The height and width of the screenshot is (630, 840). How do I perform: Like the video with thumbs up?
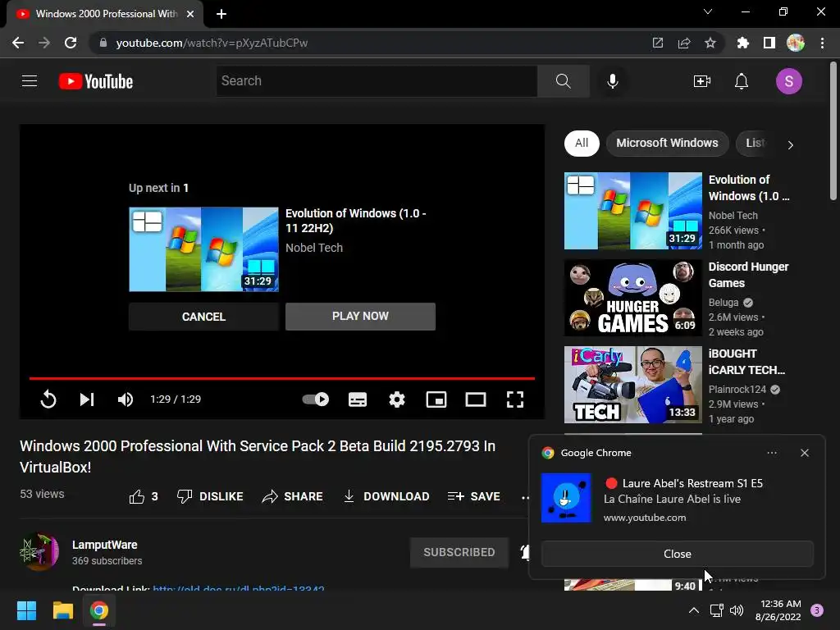144,496
